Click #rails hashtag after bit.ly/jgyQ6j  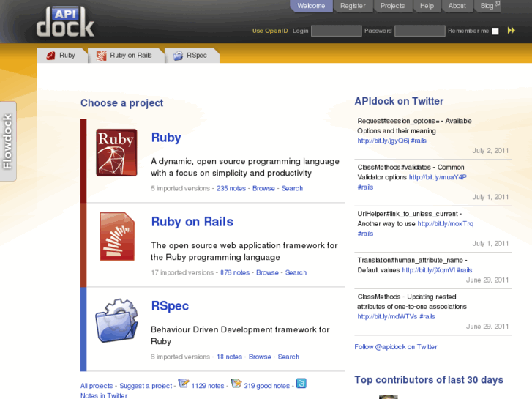pos(419,141)
